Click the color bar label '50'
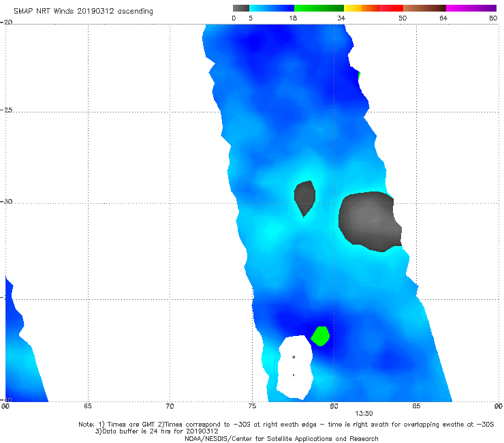Screen dimensions: 504x443 [x=403, y=18]
